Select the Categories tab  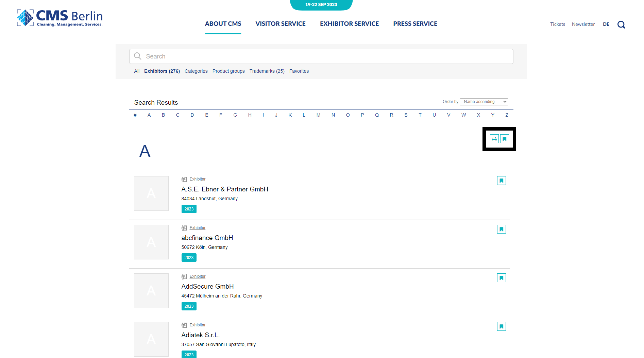click(x=196, y=71)
